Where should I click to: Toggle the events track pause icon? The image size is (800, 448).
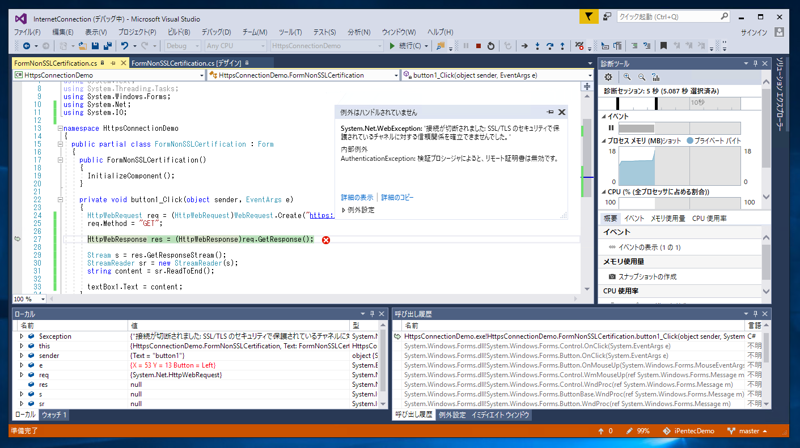point(611,128)
